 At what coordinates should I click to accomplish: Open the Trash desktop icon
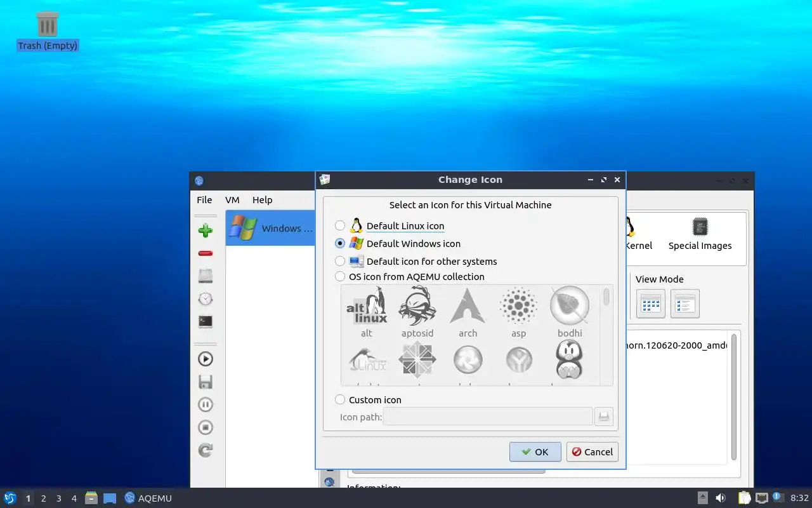(x=48, y=31)
